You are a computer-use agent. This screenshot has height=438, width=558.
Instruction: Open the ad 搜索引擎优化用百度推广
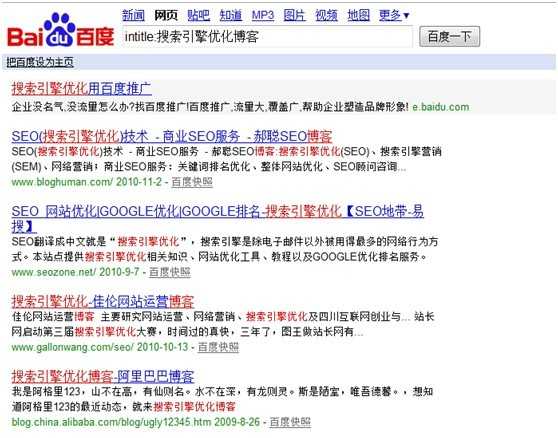[81, 89]
